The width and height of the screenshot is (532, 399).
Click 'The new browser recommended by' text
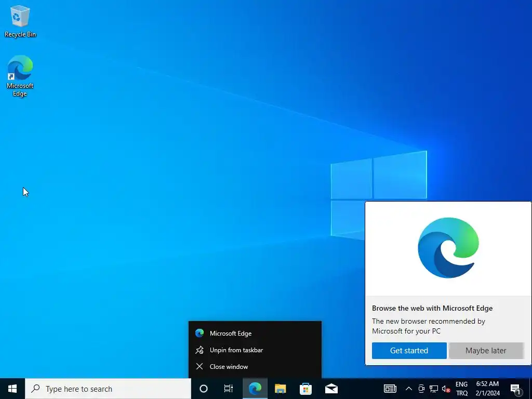[429, 321]
